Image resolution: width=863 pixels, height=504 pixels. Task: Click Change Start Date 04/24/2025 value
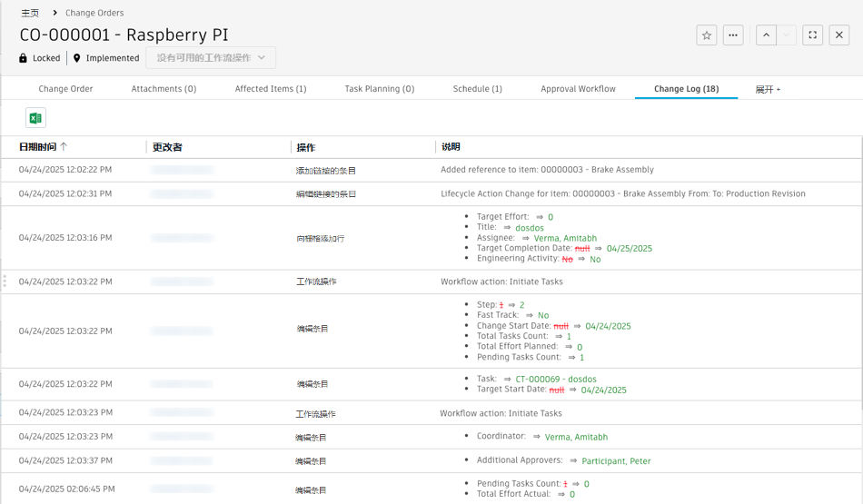point(608,326)
